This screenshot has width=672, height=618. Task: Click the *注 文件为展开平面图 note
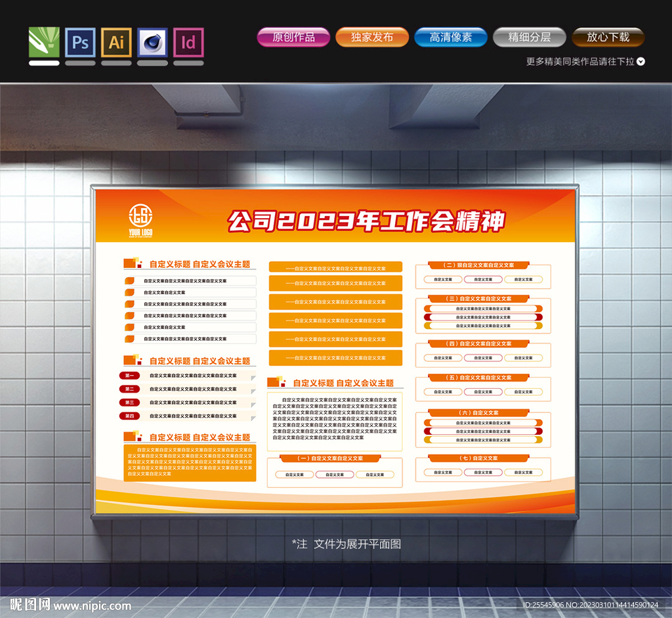point(346,544)
